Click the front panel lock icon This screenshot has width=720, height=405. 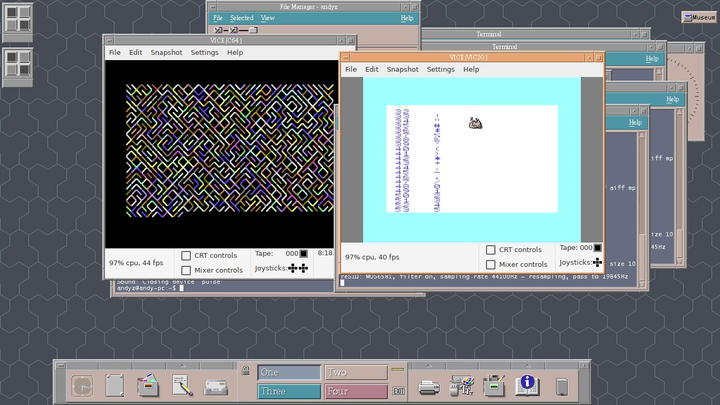point(246,371)
